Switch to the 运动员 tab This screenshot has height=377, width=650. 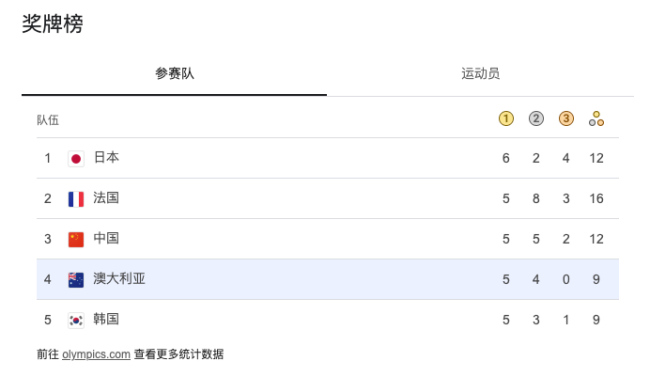(480, 74)
